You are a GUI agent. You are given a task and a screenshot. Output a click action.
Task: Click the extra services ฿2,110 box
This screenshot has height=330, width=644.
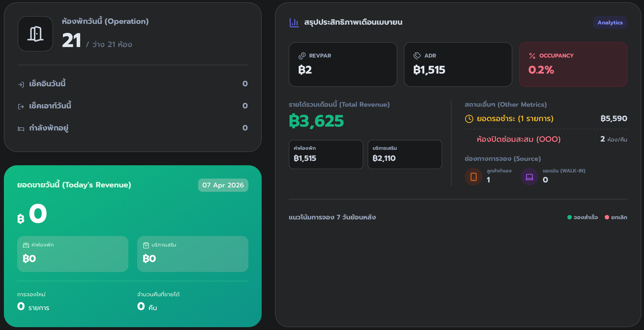pos(405,154)
